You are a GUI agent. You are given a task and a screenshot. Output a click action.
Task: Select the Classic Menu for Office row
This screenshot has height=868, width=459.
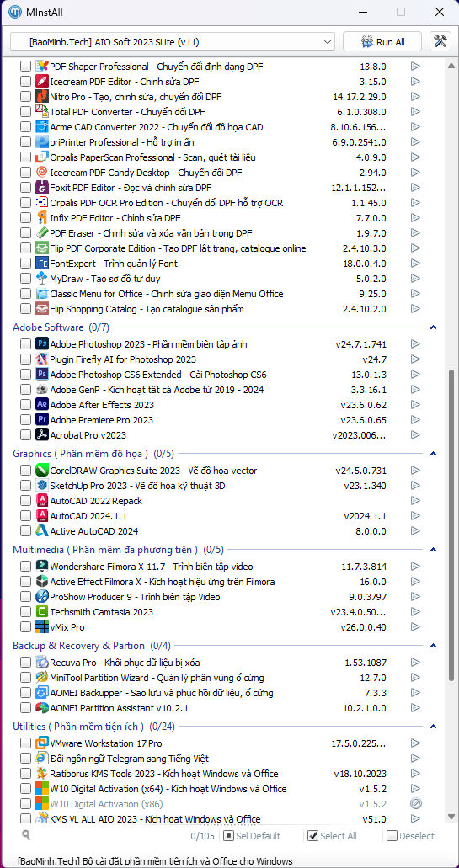click(x=221, y=294)
